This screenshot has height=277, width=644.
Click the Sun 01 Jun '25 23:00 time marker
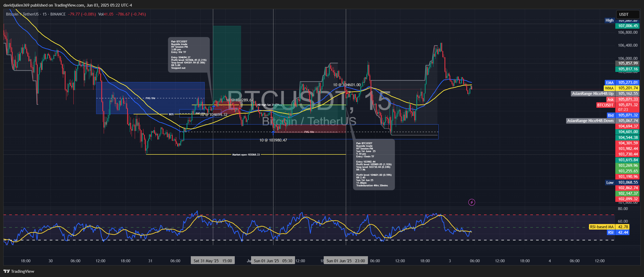point(346,261)
